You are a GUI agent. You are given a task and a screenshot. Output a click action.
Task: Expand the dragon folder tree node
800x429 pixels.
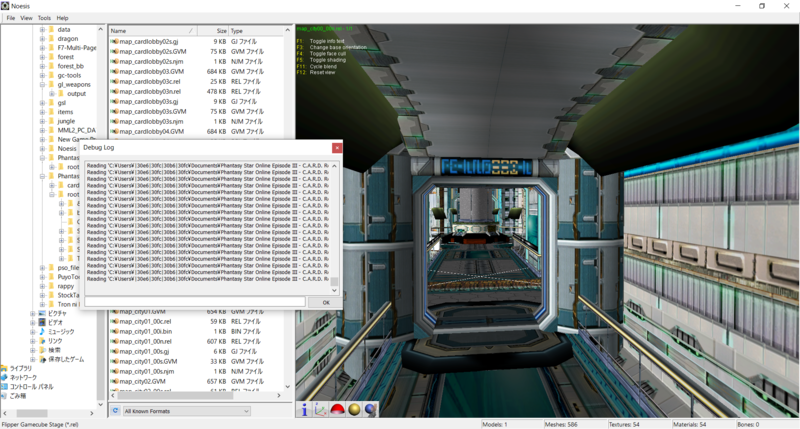[42, 39]
